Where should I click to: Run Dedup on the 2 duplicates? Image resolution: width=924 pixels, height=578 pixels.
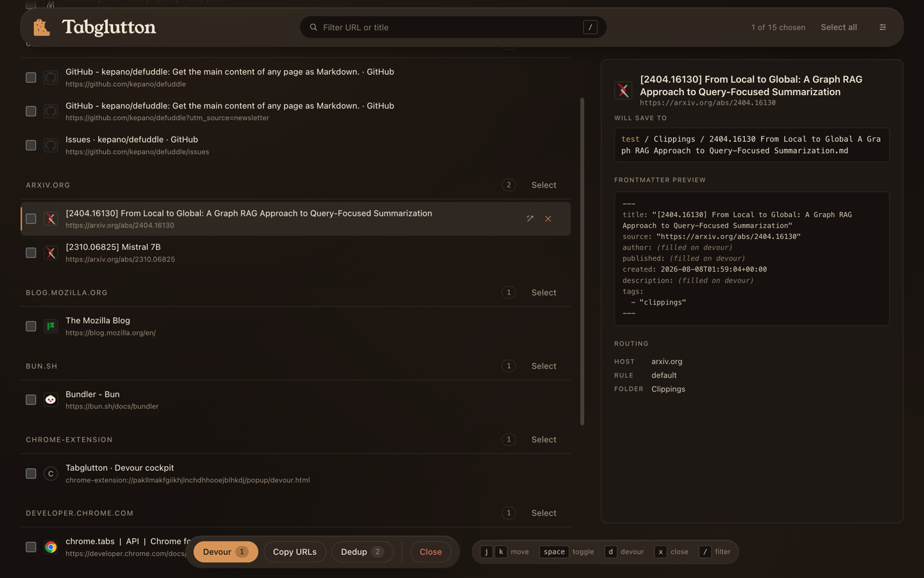(x=363, y=552)
